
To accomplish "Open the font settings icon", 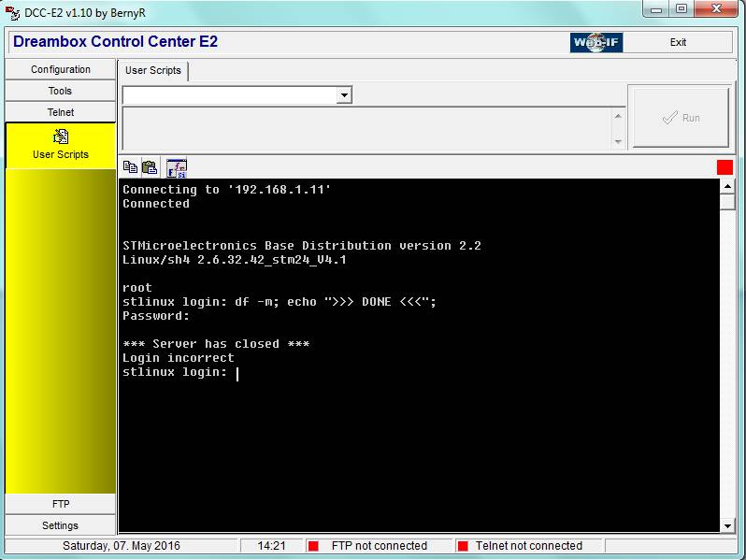I will [x=177, y=168].
